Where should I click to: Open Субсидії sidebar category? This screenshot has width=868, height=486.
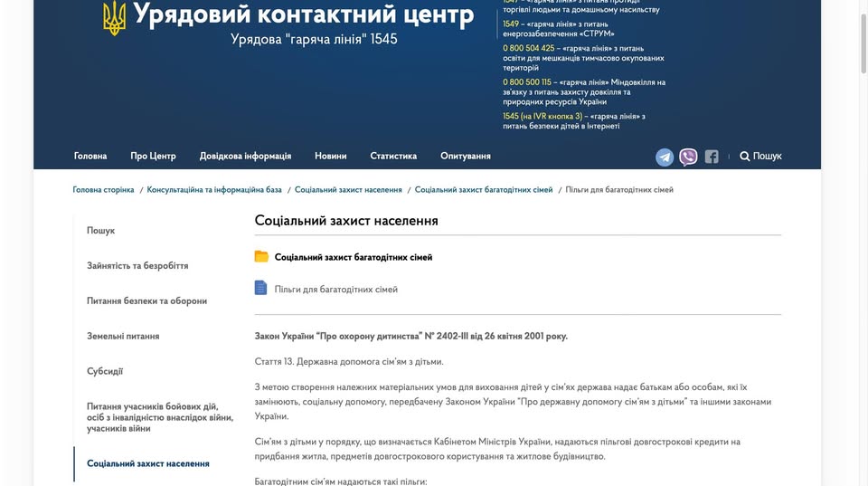click(x=105, y=371)
